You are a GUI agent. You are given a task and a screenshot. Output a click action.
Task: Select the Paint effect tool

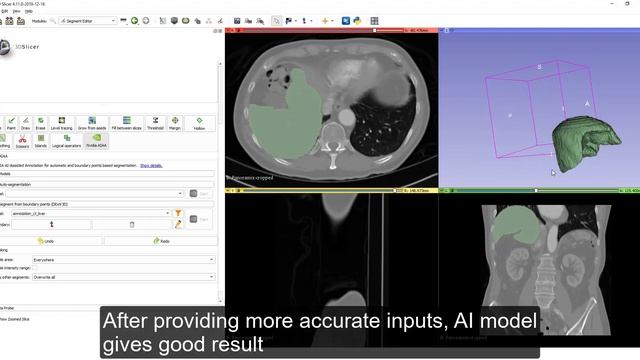[x=11, y=123]
